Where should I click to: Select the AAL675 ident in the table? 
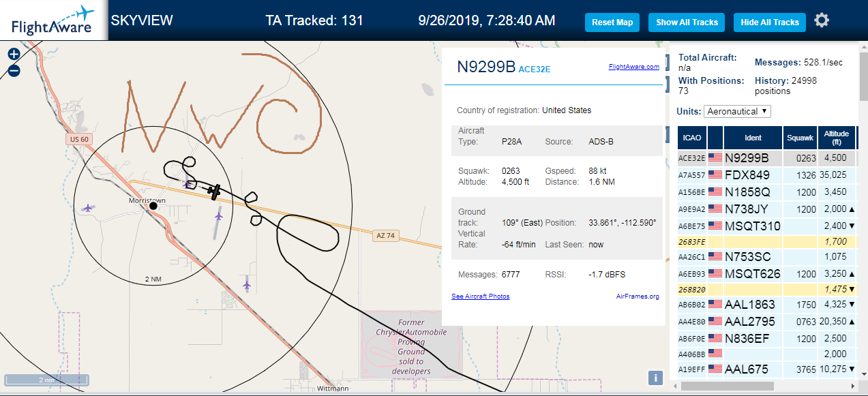coord(747,369)
